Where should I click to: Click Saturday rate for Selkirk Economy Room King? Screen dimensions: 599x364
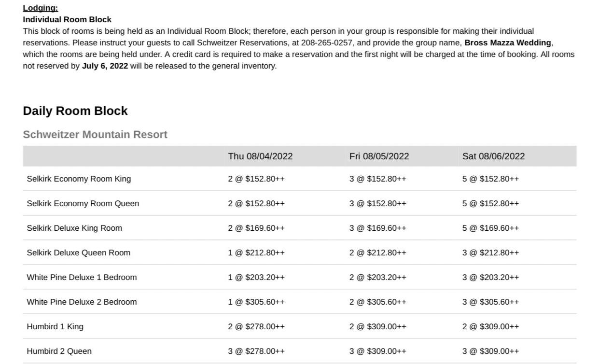tap(490, 179)
